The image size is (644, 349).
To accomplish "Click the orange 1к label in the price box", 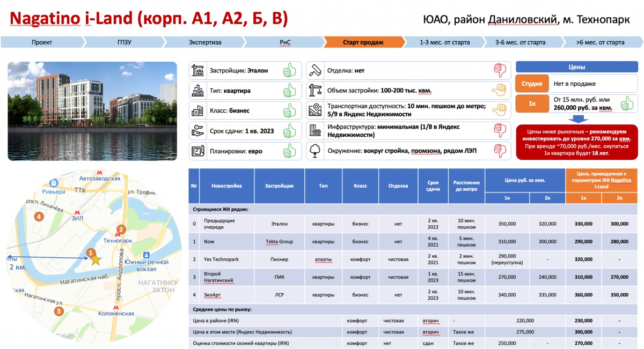I will click(x=532, y=103).
